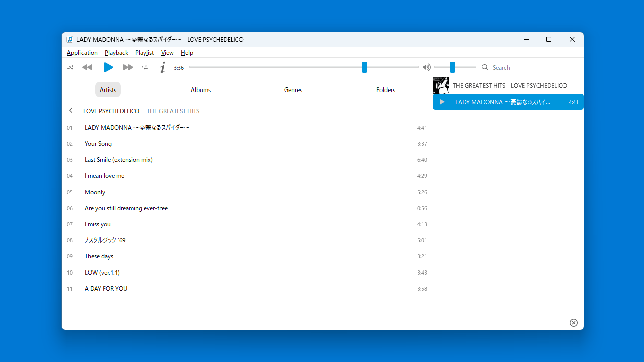The width and height of the screenshot is (644, 362).
Task: Click the 0:56 duration value
Action: pos(422,208)
